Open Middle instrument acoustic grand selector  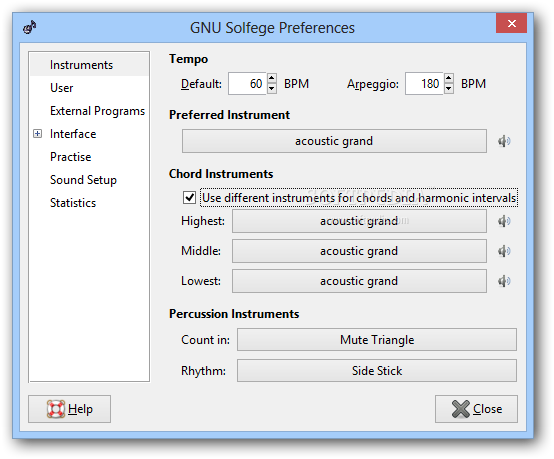pos(359,251)
